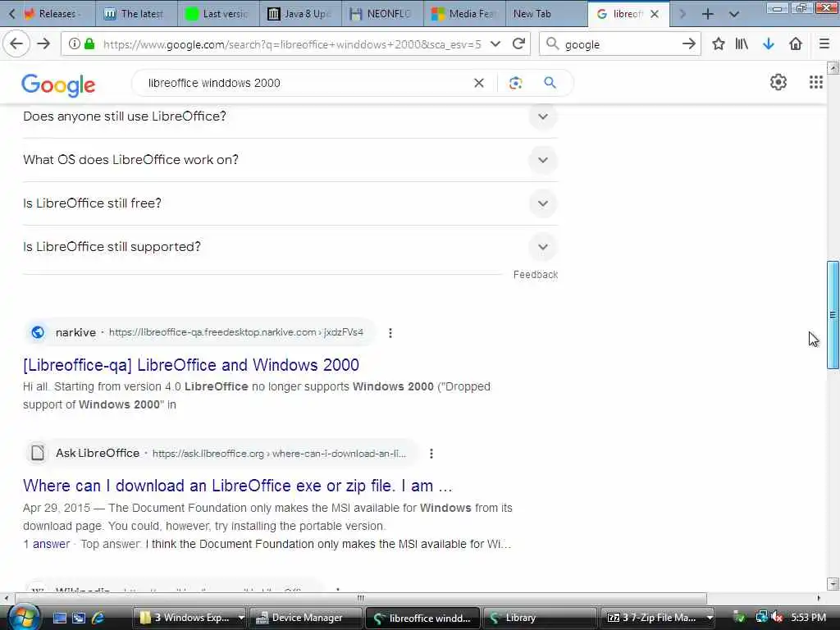Open Google quick settings gear
The width and height of the screenshot is (840, 630).
pyautogui.click(x=778, y=83)
